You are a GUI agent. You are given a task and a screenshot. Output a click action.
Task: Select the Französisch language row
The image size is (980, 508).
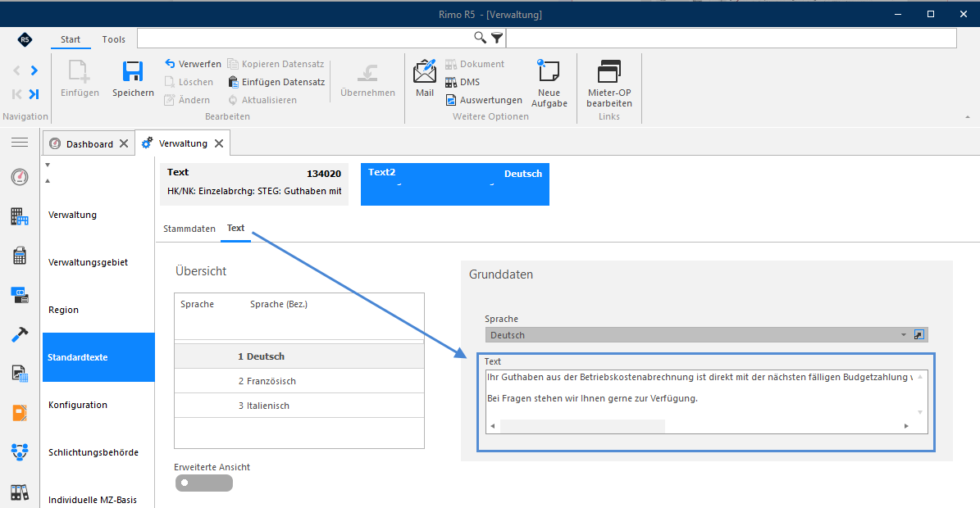point(299,381)
